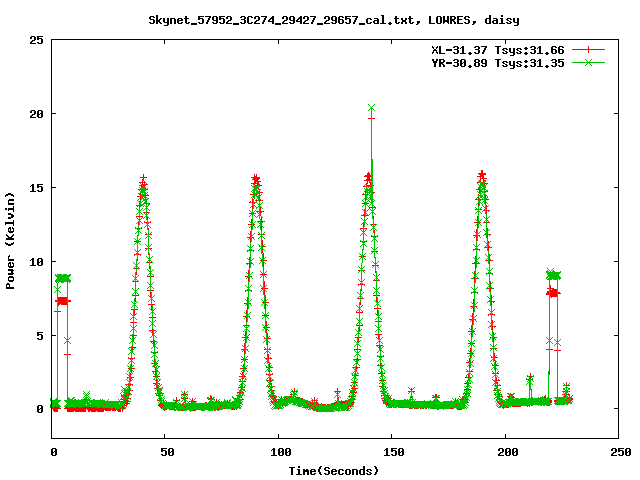Click the red plus legend marker
Screen dimensions: 640x480
tap(588, 50)
